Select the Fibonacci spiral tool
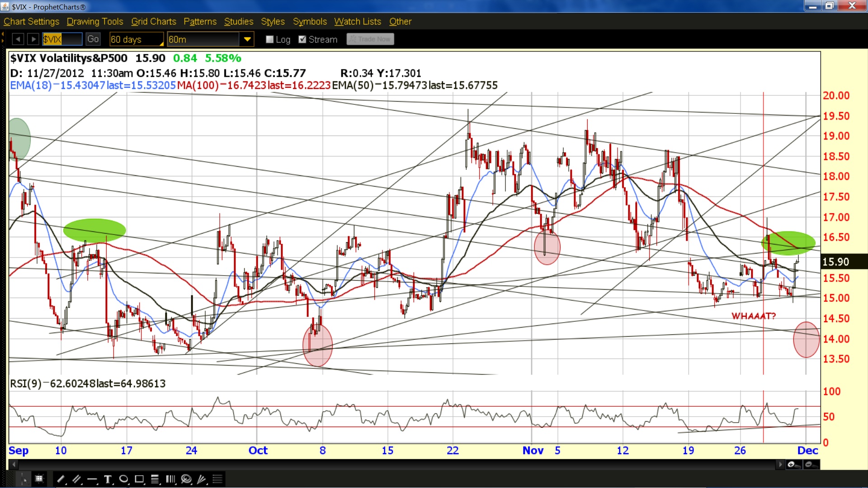 point(186,479)
